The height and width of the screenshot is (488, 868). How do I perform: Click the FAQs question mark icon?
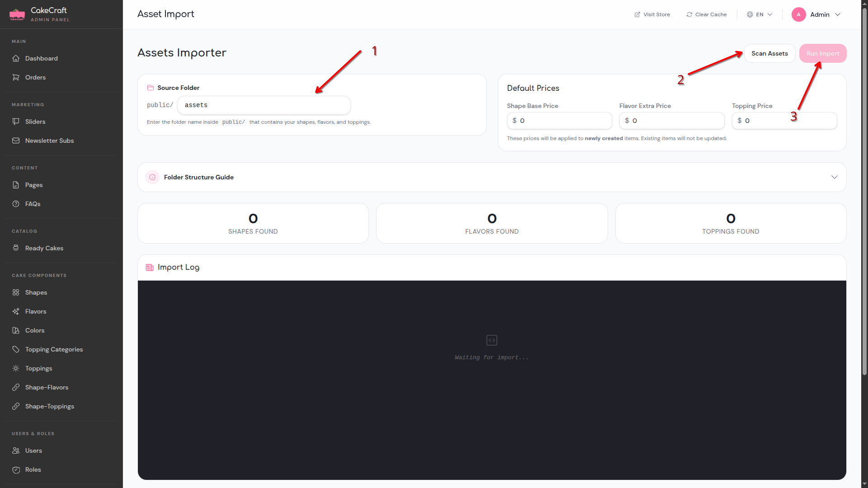click(x=16, y=204)
